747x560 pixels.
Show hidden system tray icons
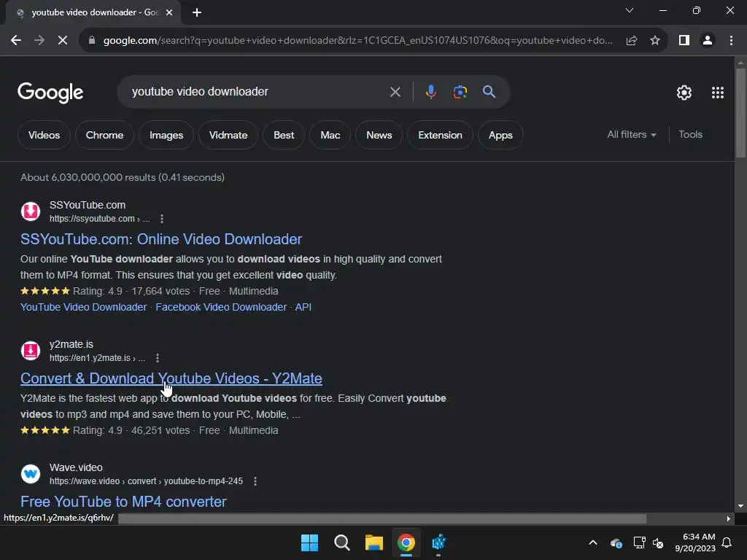pyautogui.click(x=593, y=542)
